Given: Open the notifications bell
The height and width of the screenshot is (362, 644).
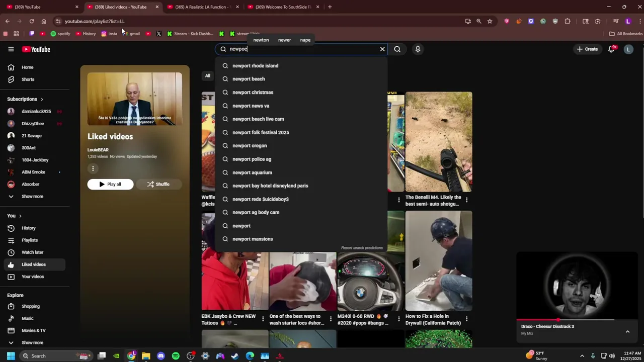Looking at the screenshot, I should pyautogui.click(x=611, y=49).
